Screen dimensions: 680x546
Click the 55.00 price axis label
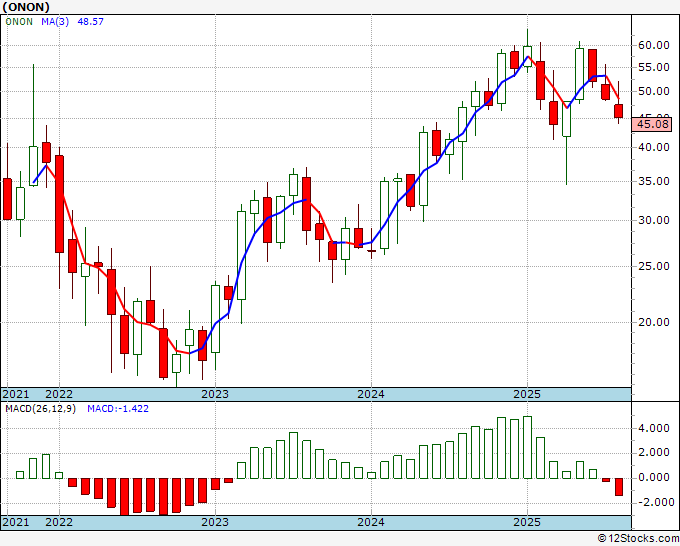[x=654, y=67]
